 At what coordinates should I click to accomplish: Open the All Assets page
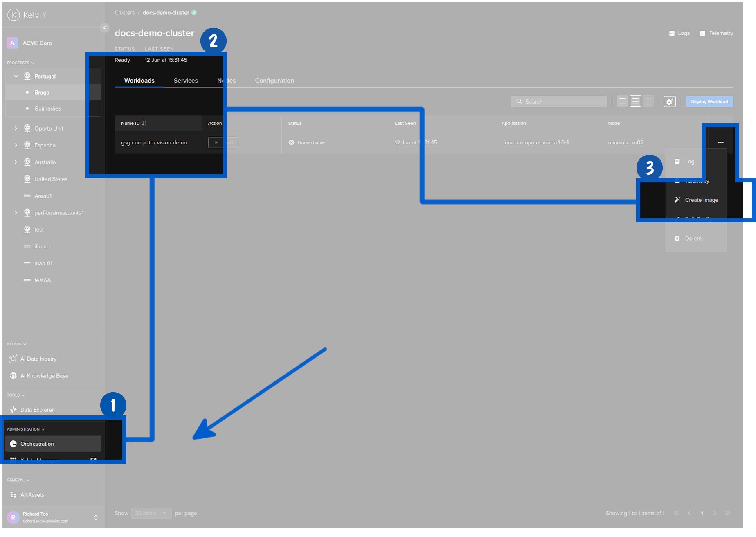pyautogui.click(x=32, y=494)
